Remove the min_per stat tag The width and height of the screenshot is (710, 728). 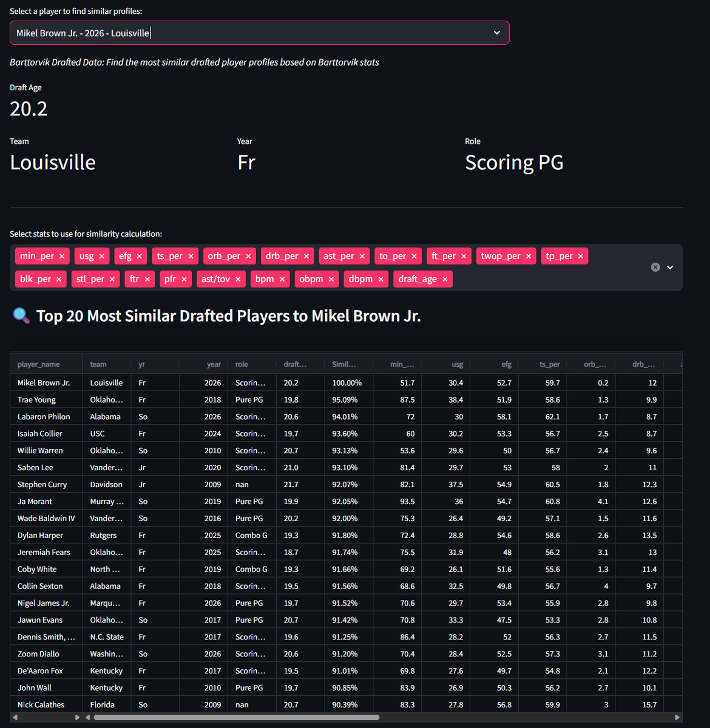click(62, 257)
